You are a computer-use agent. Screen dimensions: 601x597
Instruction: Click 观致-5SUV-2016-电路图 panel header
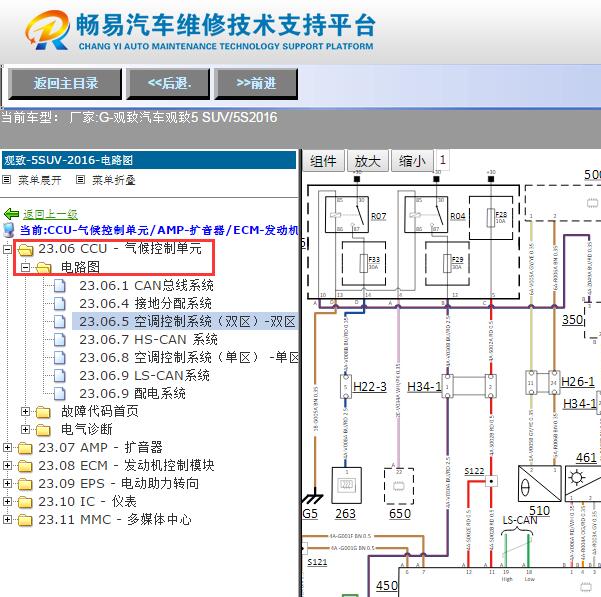coord(149,160)
